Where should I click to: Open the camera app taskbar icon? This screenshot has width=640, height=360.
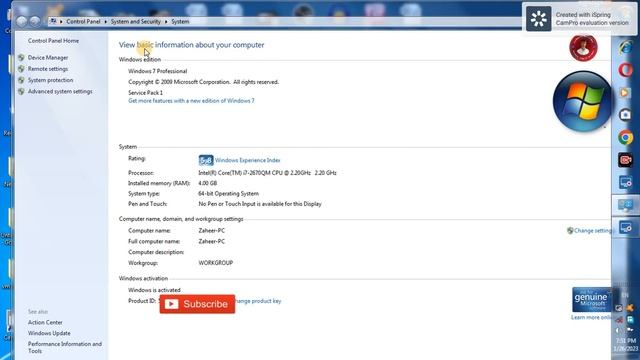point(625,115)
